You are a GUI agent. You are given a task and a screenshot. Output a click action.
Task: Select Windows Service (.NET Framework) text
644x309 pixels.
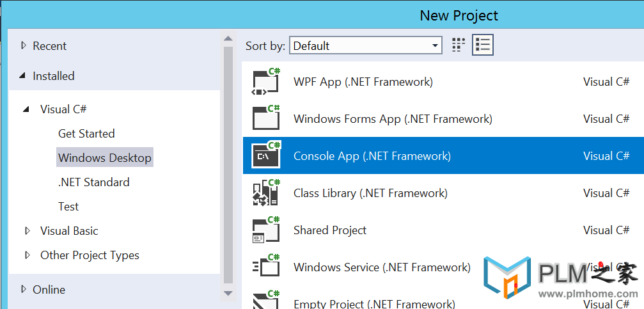(382, 267)
